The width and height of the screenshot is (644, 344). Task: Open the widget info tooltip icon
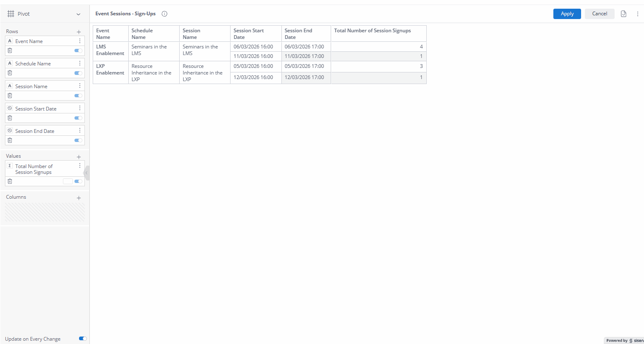tap(164, 14)
